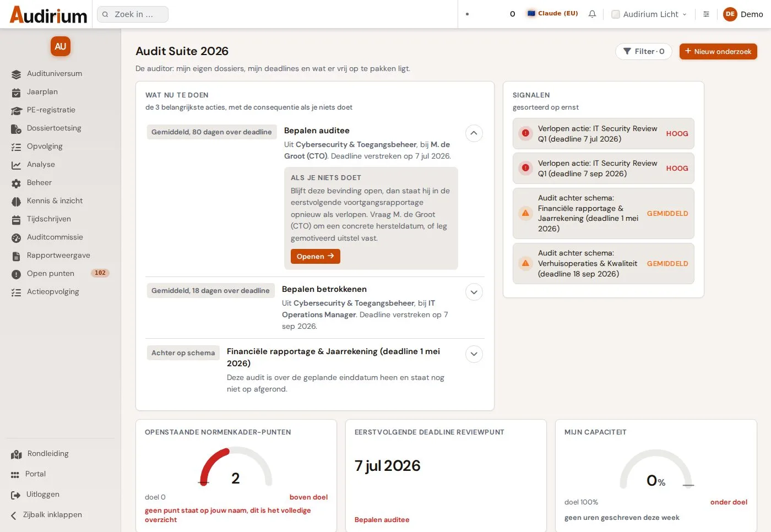
Task: Click the AU organisation badge
Action: pyautogui.click(x=61, y=46)
